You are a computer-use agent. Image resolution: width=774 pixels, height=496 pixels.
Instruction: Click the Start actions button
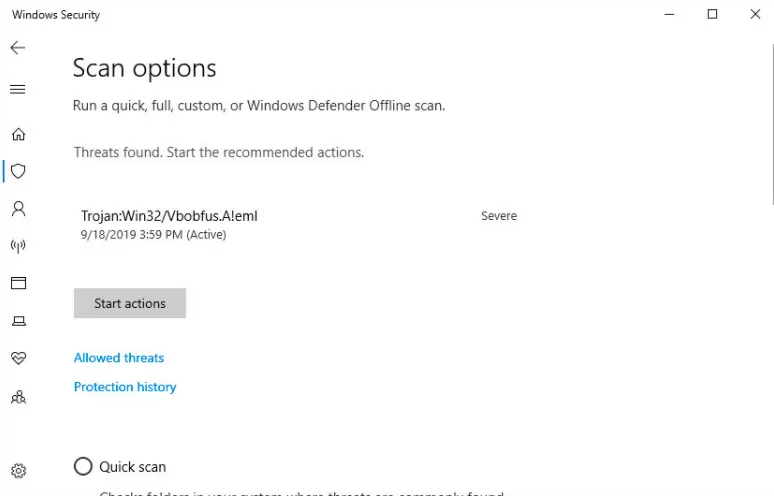pos(130,303)
